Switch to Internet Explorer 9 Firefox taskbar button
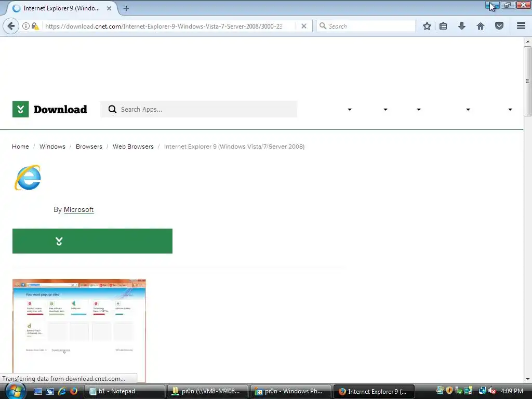Screen dimensions: 532x399 click(x=374, y=391)
